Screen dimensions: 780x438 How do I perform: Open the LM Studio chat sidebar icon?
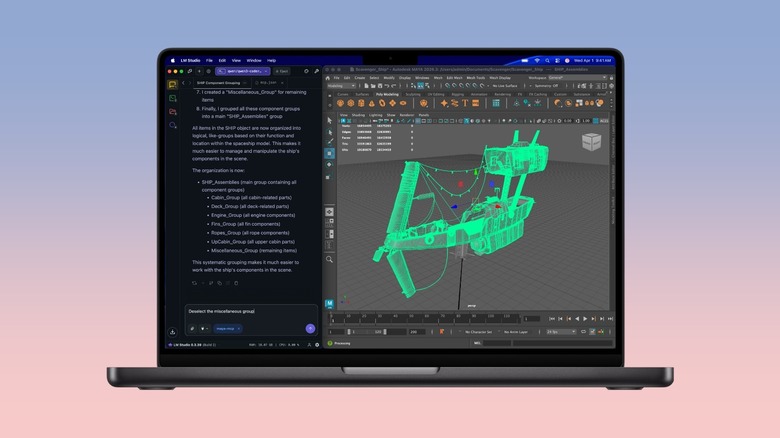coord(173,86)
